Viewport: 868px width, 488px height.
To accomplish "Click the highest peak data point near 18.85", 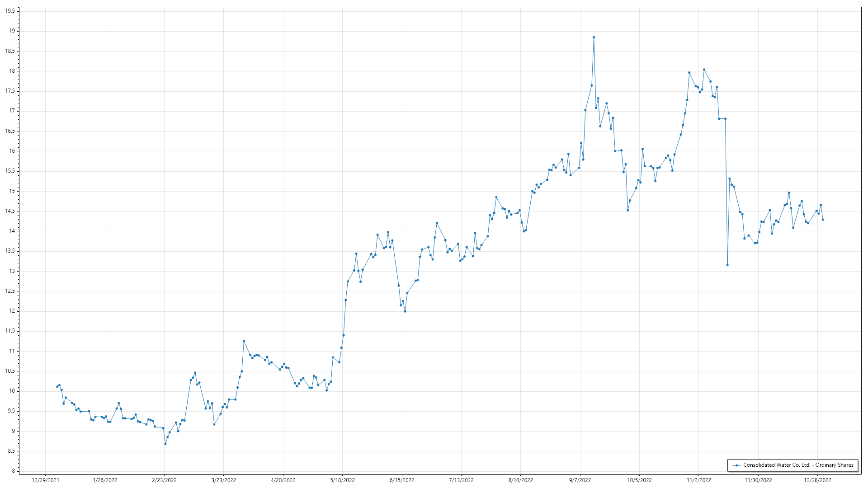I will pos(594,38).
